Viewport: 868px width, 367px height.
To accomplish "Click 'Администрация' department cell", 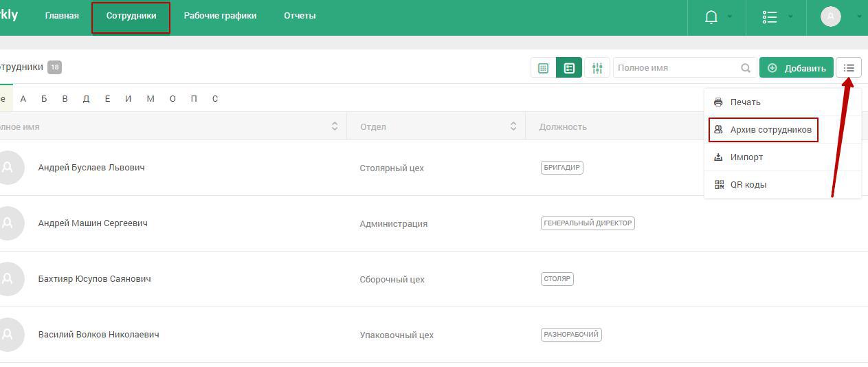I will point(394,224).
